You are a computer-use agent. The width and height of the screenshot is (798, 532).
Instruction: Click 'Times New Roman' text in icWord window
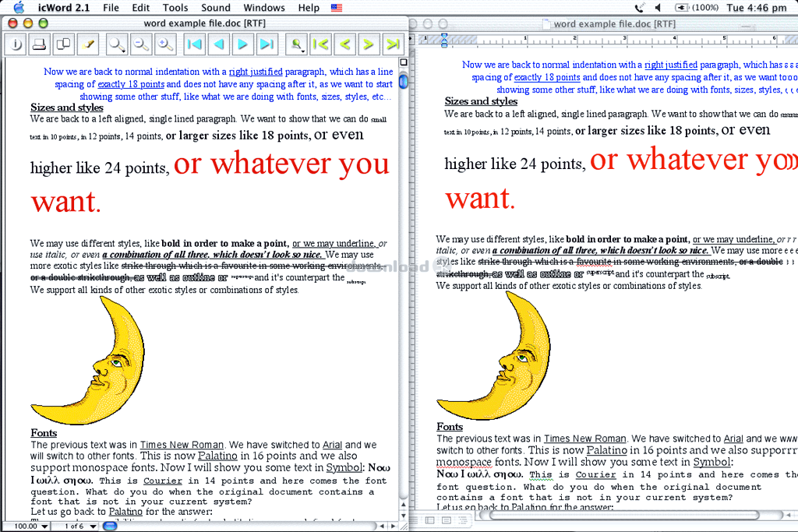coord(182,445)
